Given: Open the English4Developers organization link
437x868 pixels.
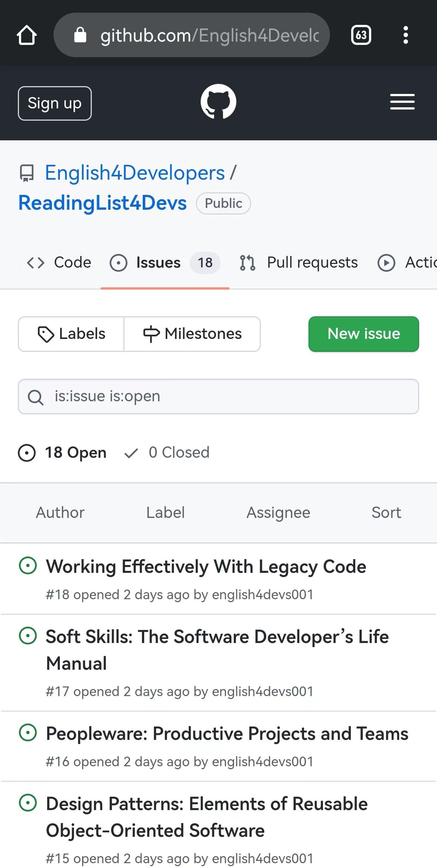Looking at the screenshot, I should click(135, 173).
